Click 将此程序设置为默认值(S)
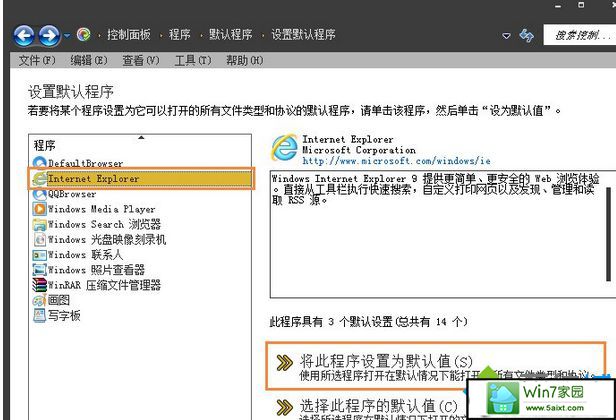Screen dimensions: 616x420 pyautogui.click(x=386, y=361)
